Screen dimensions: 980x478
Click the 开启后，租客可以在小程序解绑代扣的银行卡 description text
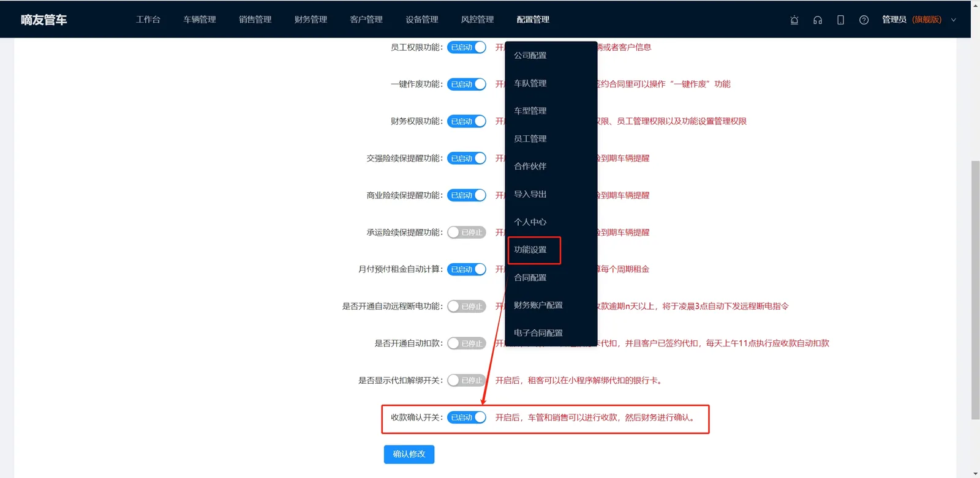[579, 381]
